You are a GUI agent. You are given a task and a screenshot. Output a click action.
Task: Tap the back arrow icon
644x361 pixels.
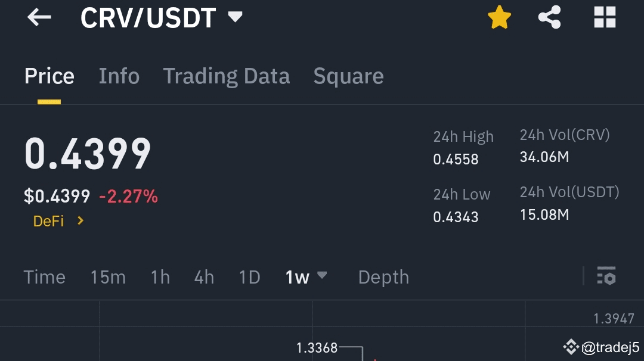tap(39, 18)
